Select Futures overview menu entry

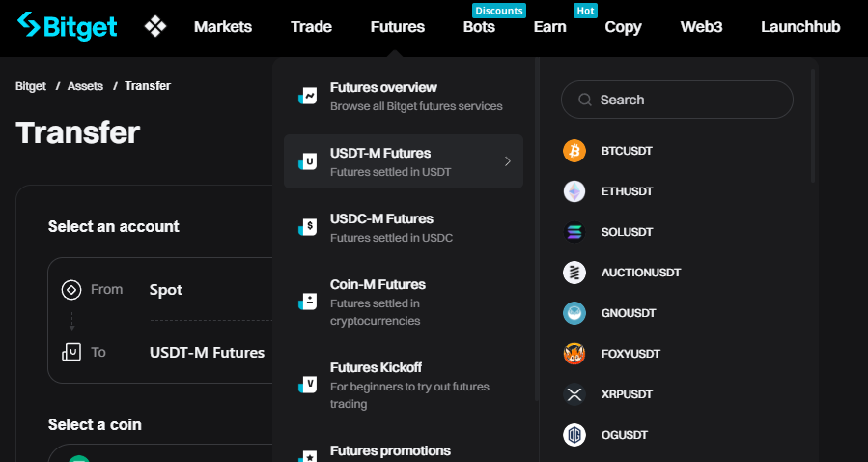pos(403,96)
